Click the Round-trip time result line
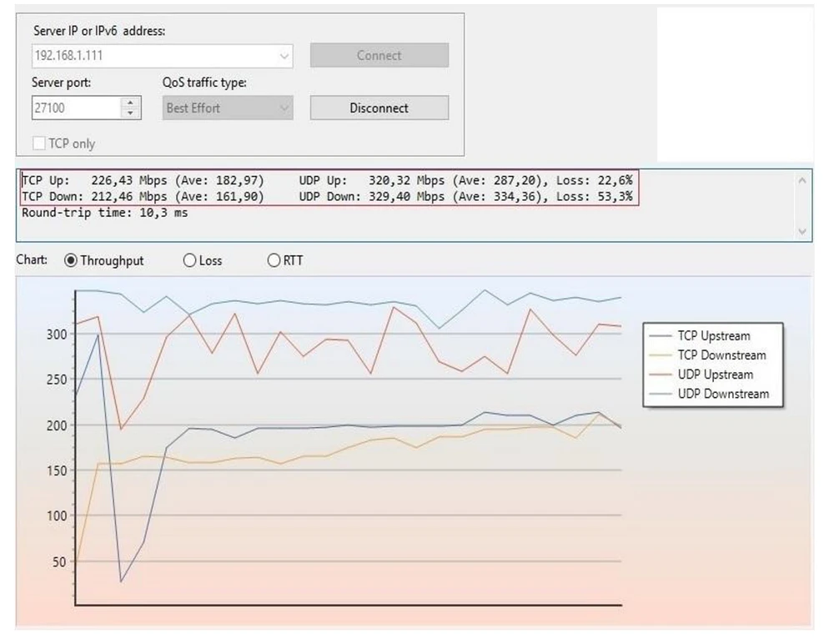Screen dimensions: 834x644 tap(105, 213)
